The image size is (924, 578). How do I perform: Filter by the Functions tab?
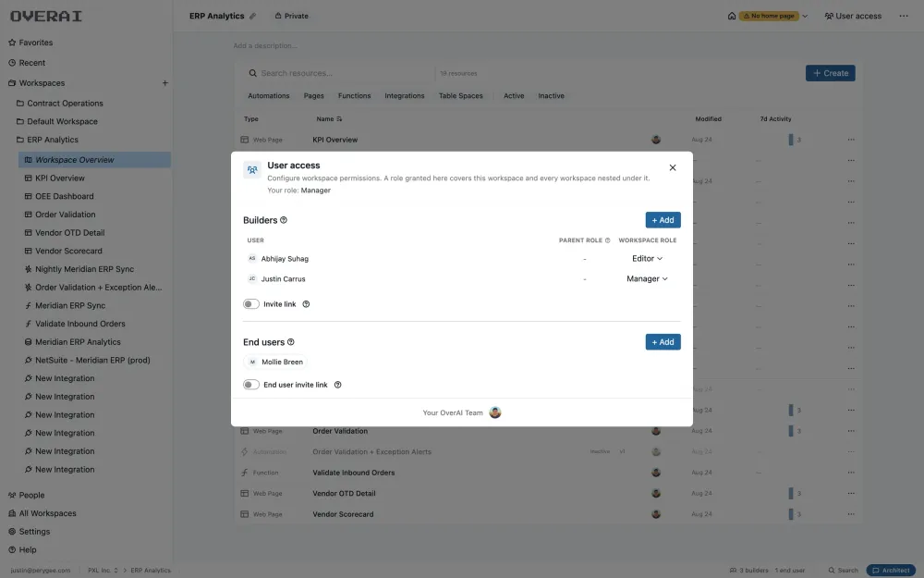coord(354,95)
